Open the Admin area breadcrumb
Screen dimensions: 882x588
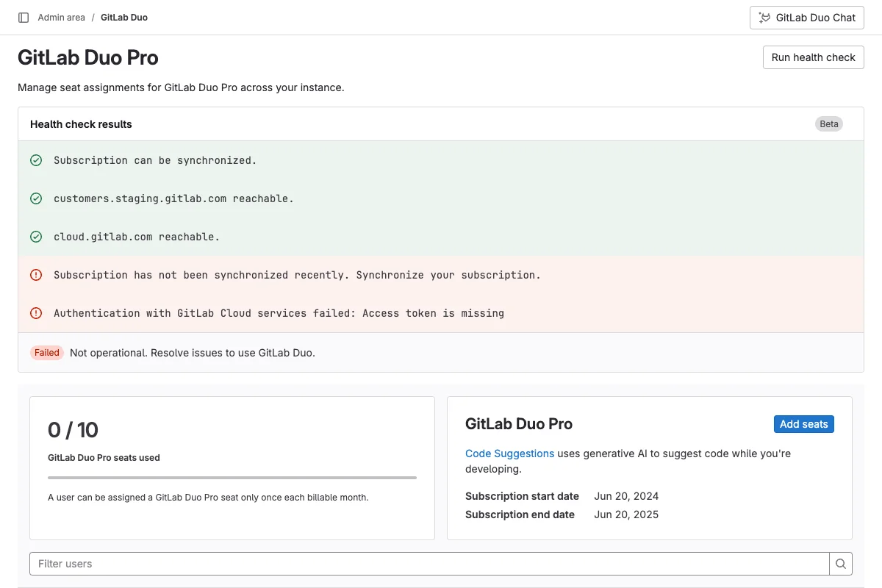point(61,17)
